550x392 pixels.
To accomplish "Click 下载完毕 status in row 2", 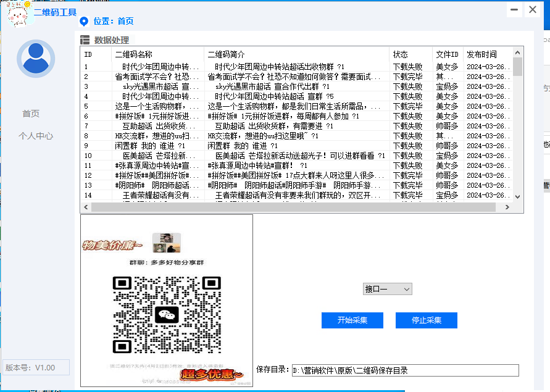I will 407,77.
